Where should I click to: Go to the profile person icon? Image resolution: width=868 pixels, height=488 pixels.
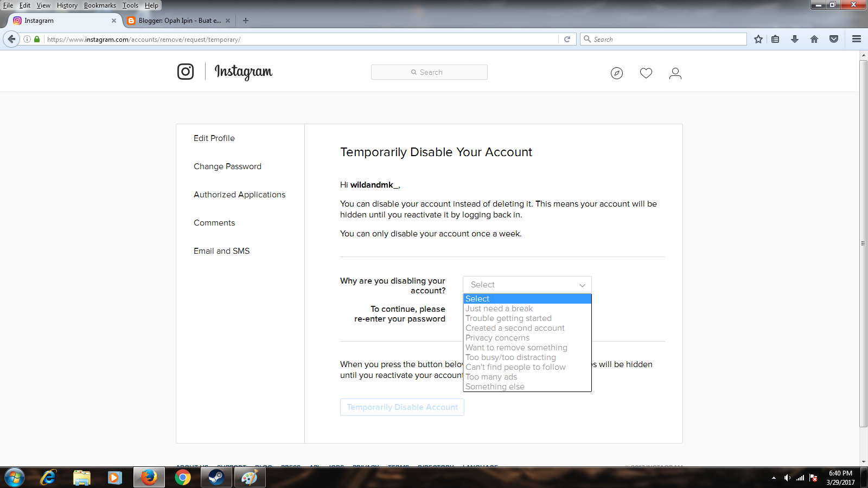675,73
